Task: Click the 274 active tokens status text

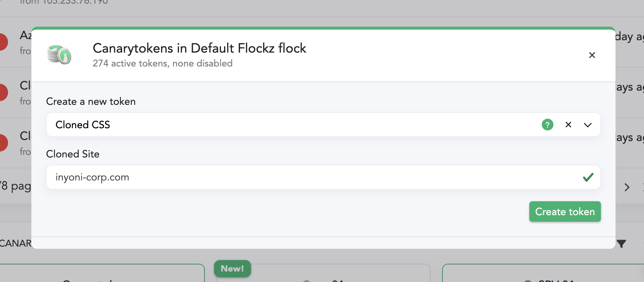Action: coord(162,64)
